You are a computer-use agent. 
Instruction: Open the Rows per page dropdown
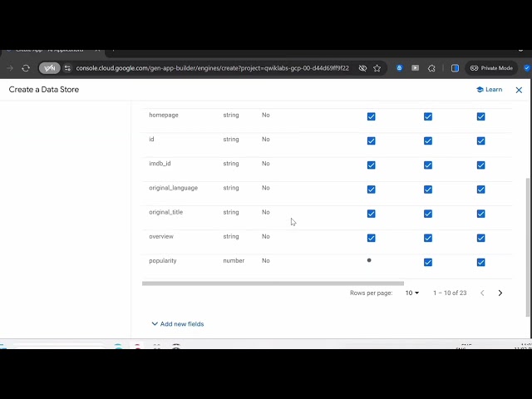(x=412, y=293)
